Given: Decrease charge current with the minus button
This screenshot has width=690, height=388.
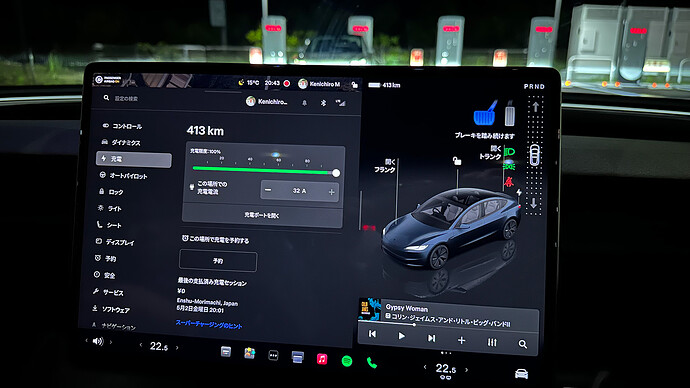Looking at the screenshot, I should pos(268,190).
